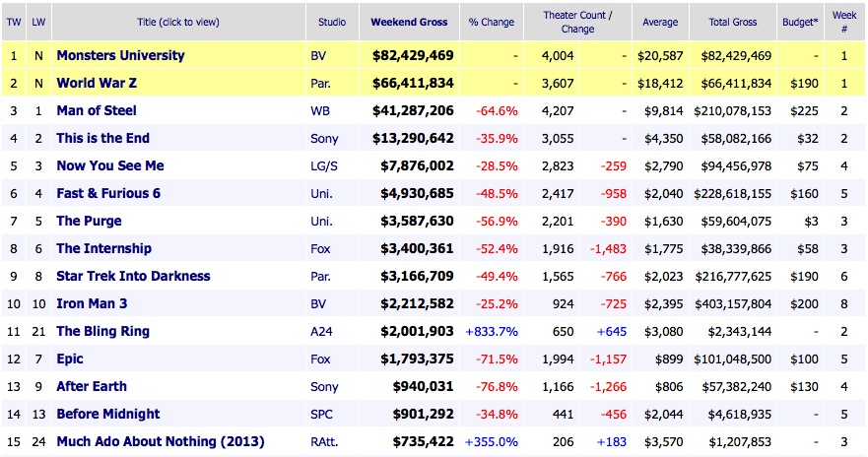The image size is (868, 457).
Task: Open Now You See Me details
Action: click(110, 166)
